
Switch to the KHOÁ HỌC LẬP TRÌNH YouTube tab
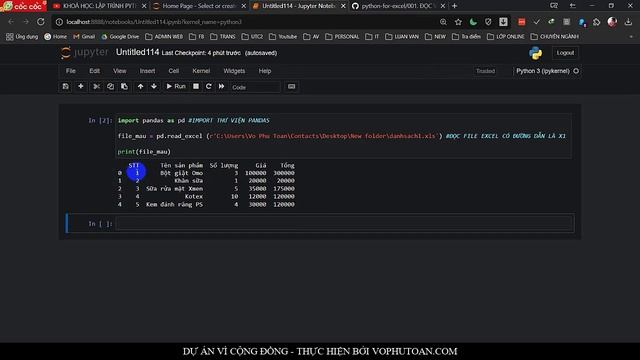[98, 6]
